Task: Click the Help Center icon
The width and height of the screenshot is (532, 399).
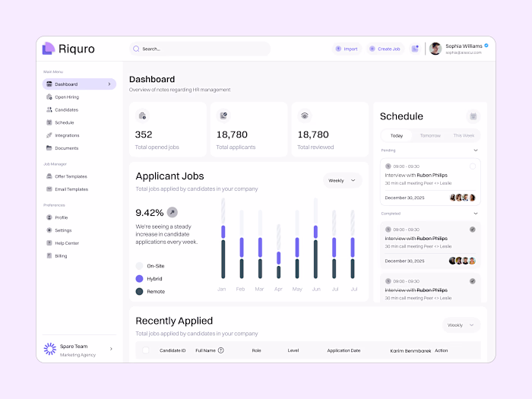Action: [49, 243]
